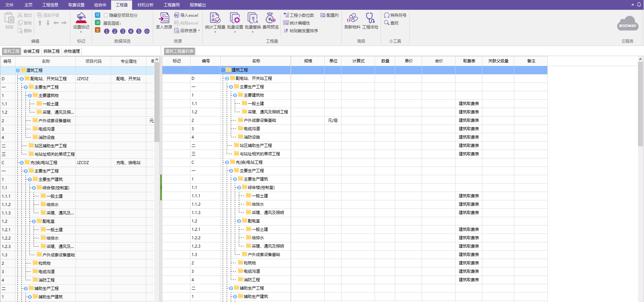Screen dimensions: 644x302
Task: Select display level 3 circle
Action: (x=123, y=31)
